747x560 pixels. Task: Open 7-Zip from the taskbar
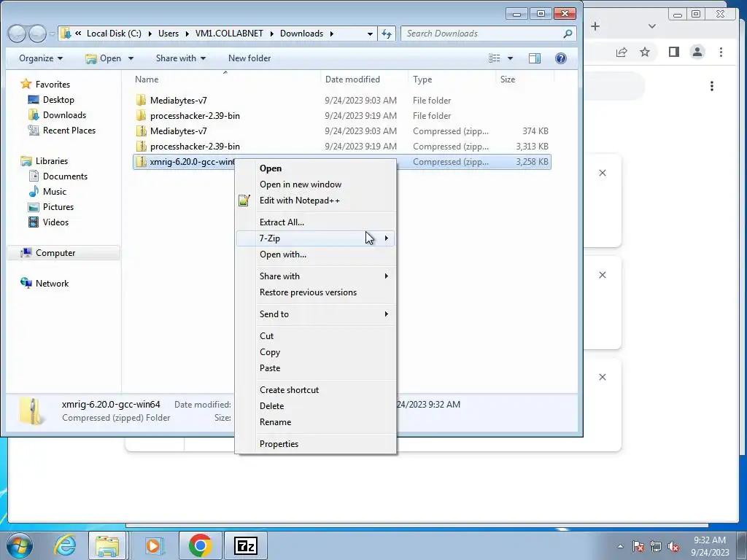[246, 545]
